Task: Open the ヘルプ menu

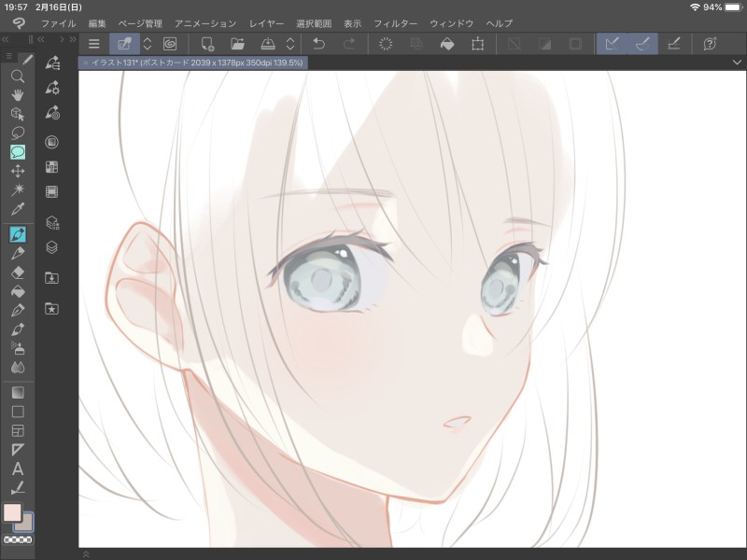Action: click(x=500, y=23)
